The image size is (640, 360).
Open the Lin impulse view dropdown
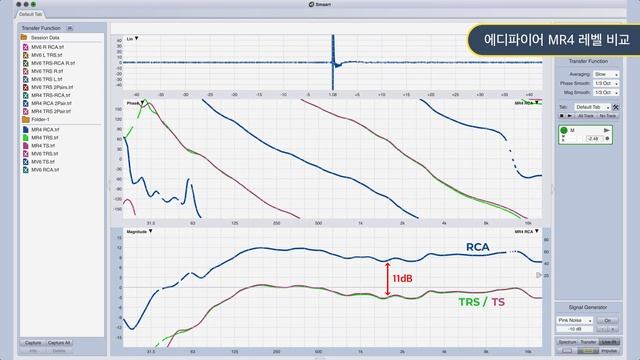(133, 39)
